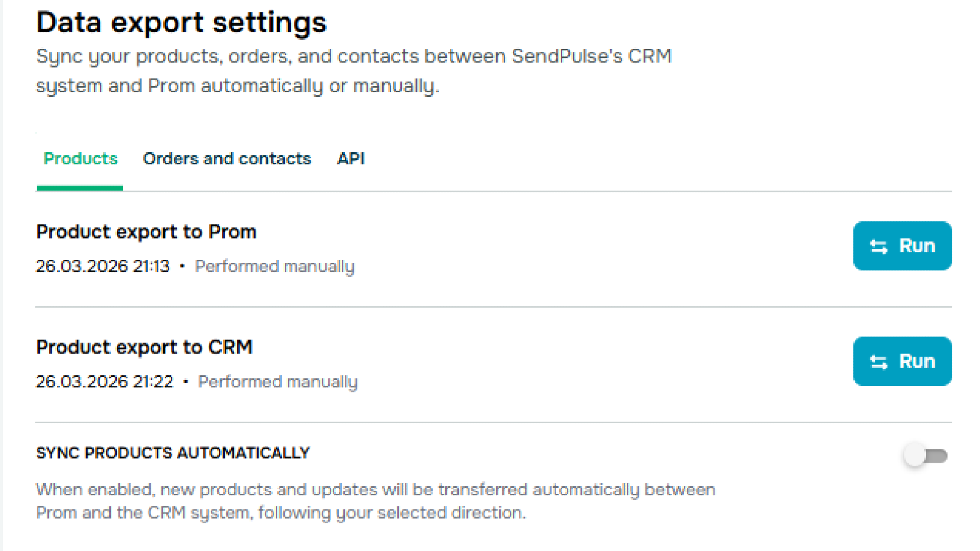
Task: Click Performed manually under the Prom export
Action: 275,267
